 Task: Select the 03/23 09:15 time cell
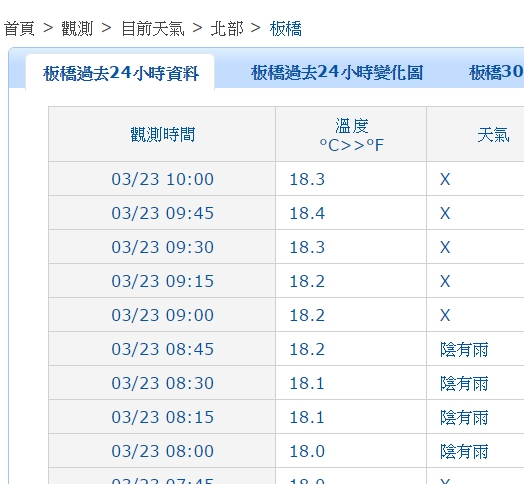point(162,281)
